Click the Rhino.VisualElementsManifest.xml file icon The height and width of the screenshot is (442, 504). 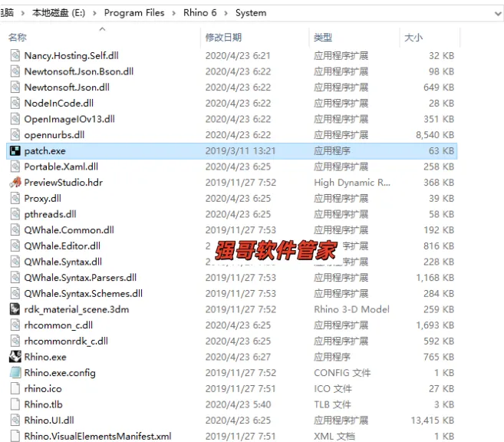point(15,436)
